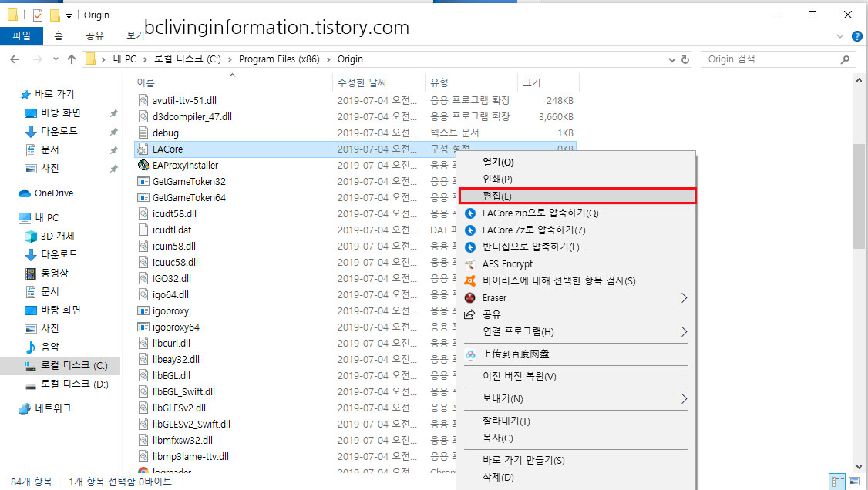Image resolution: width=868 pixels, height=490 pixels.
Task: Expand the address bar history dropdown
Action: click(671, 59)
